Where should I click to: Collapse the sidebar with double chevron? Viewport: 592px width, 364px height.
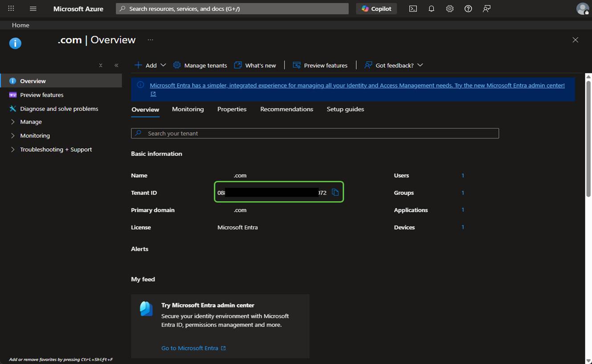[x=116, y=65]
